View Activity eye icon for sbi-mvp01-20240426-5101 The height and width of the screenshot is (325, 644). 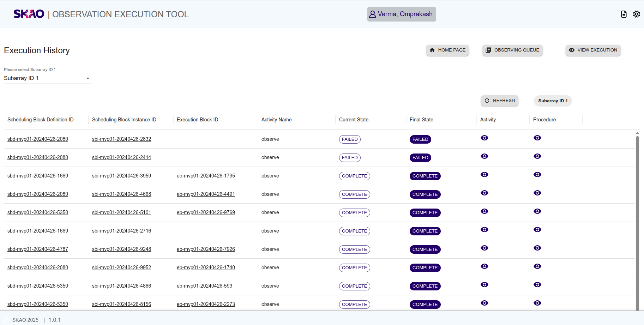click(484, 211)
